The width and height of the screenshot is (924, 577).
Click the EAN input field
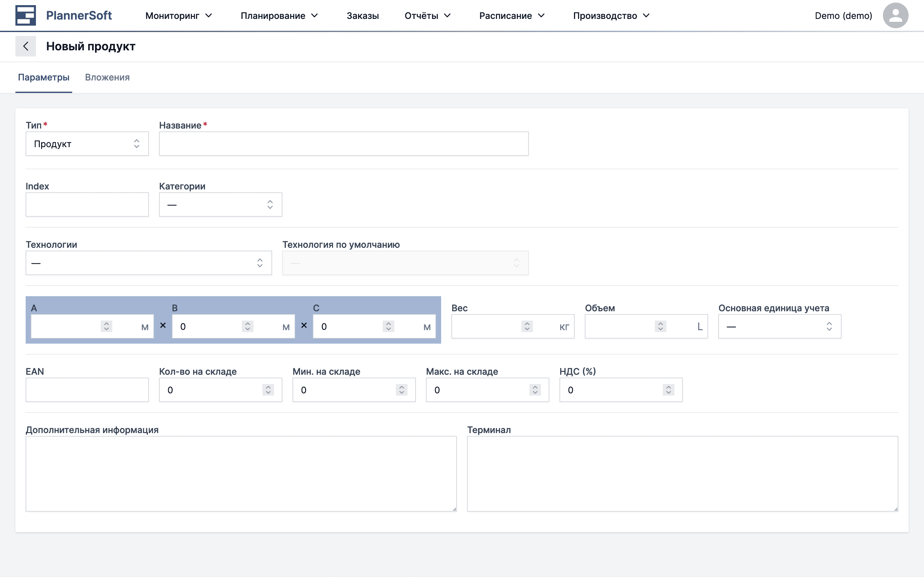coord(87,389)
